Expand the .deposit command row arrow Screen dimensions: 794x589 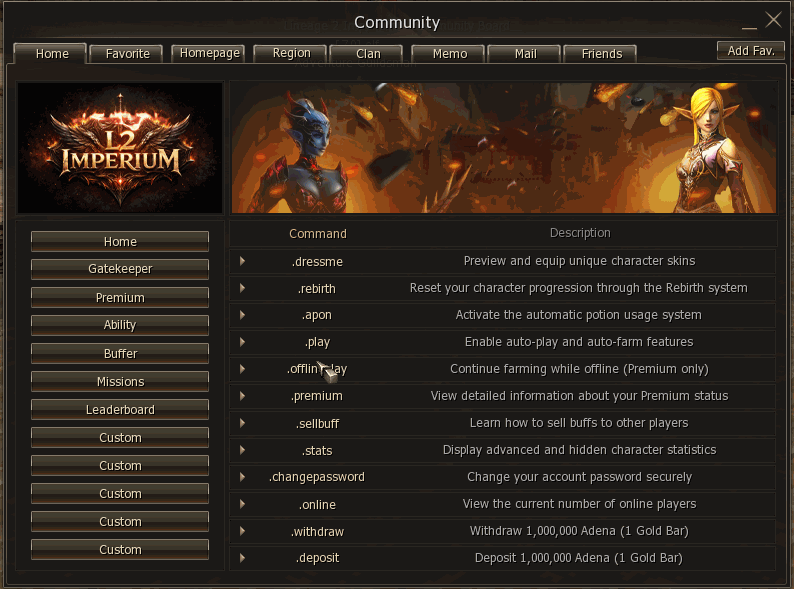[x=243, y=558]
